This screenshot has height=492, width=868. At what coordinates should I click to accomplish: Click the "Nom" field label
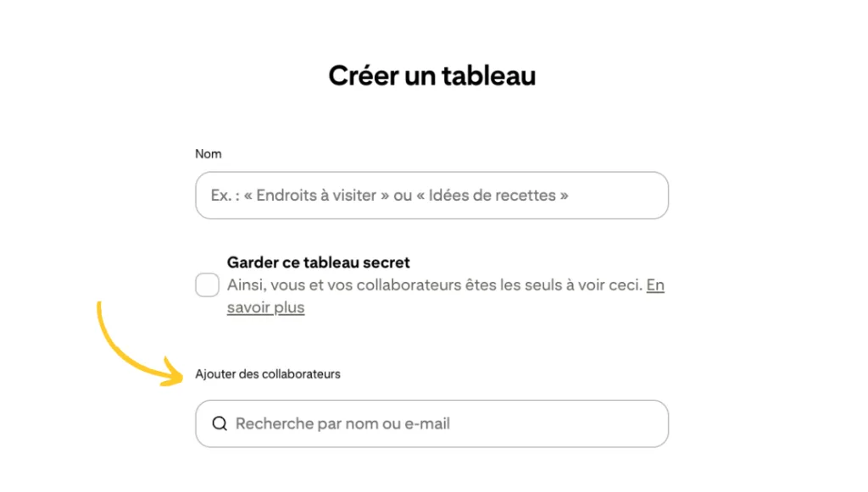[209, 153]
